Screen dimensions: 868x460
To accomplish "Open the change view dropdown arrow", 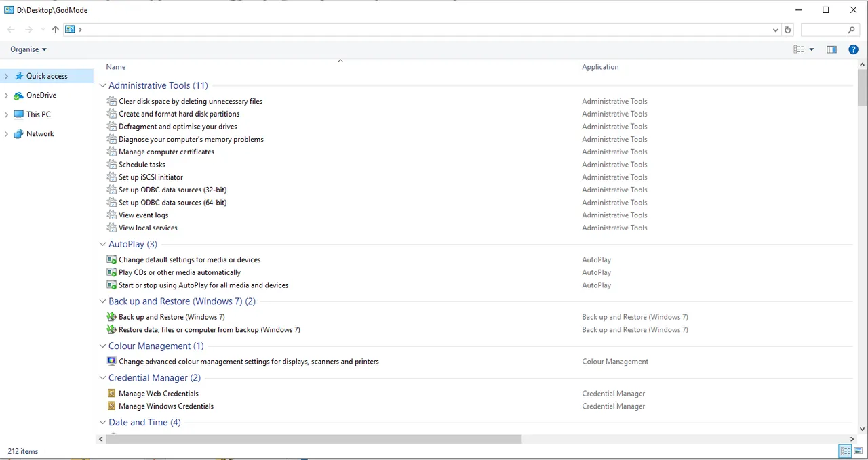I will tap(812, 49).
